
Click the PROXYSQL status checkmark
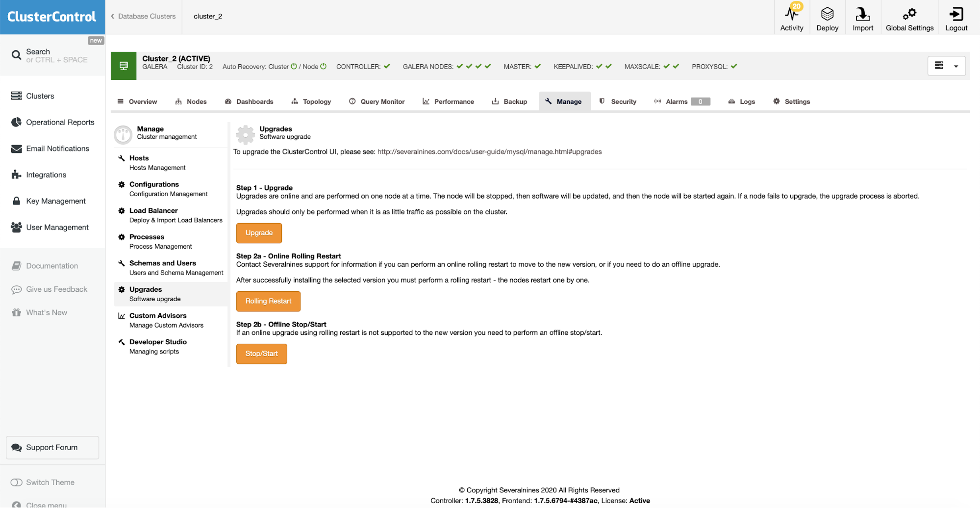(x=733, y=66)
